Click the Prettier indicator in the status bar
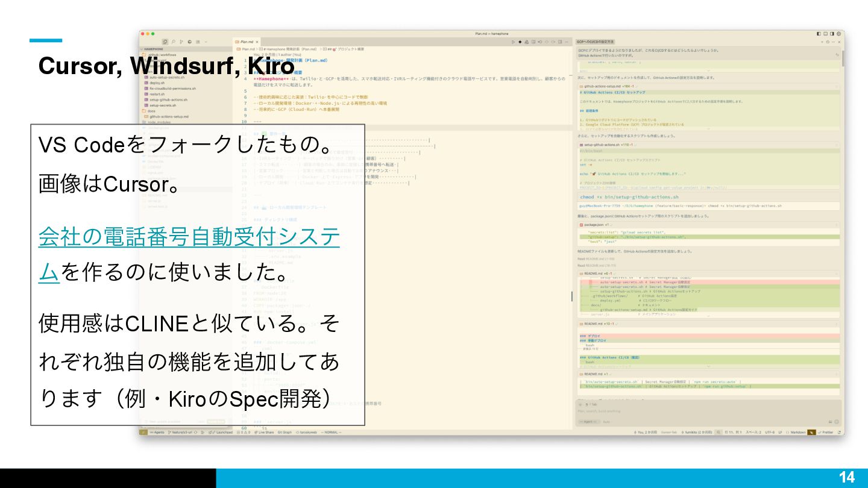 coord(826,432)
